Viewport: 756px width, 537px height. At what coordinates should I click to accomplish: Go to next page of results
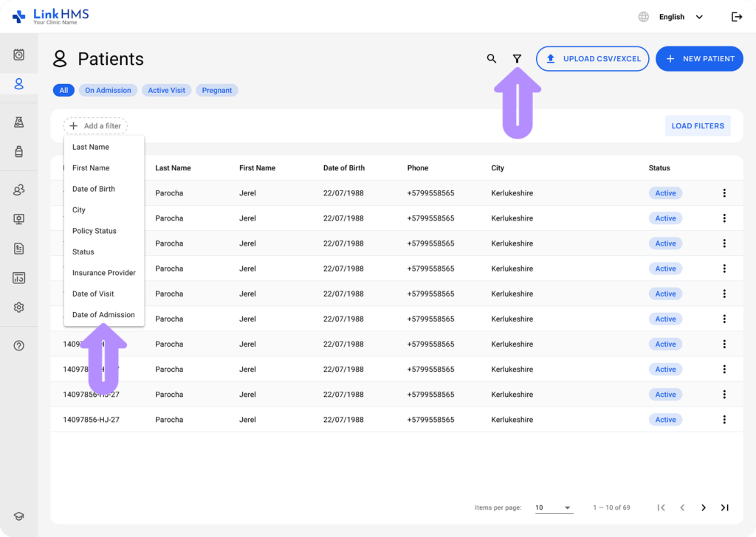click(704, 507)
